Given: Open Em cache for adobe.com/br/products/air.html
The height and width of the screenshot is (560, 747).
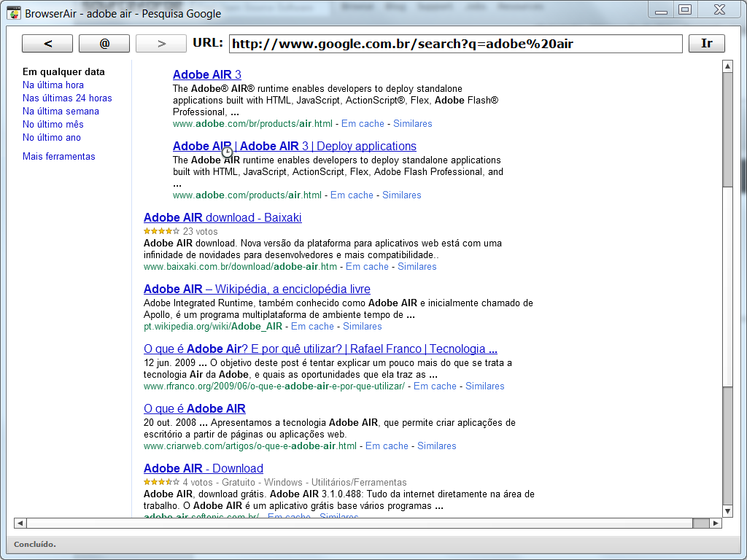Looking at the screenshot, I should (363, 124).
